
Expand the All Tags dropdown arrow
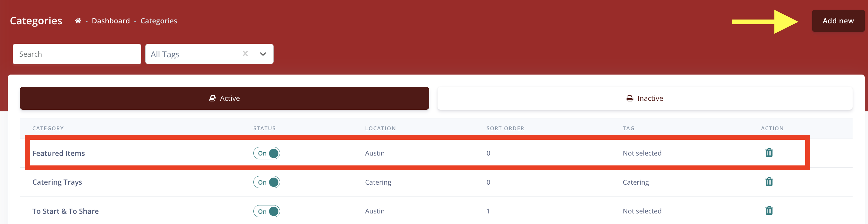click(263, 54)
